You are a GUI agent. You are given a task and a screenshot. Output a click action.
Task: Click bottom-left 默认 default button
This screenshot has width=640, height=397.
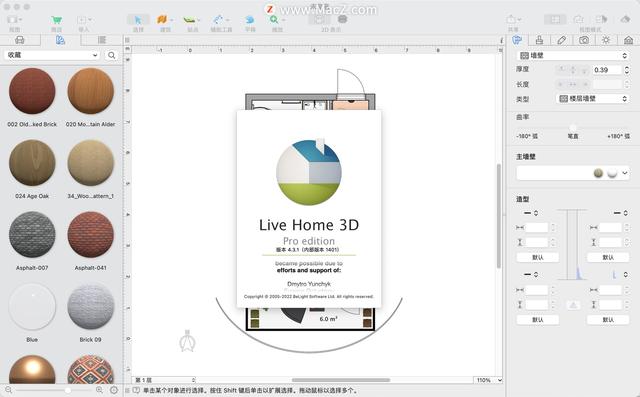[x=538, y=320]
